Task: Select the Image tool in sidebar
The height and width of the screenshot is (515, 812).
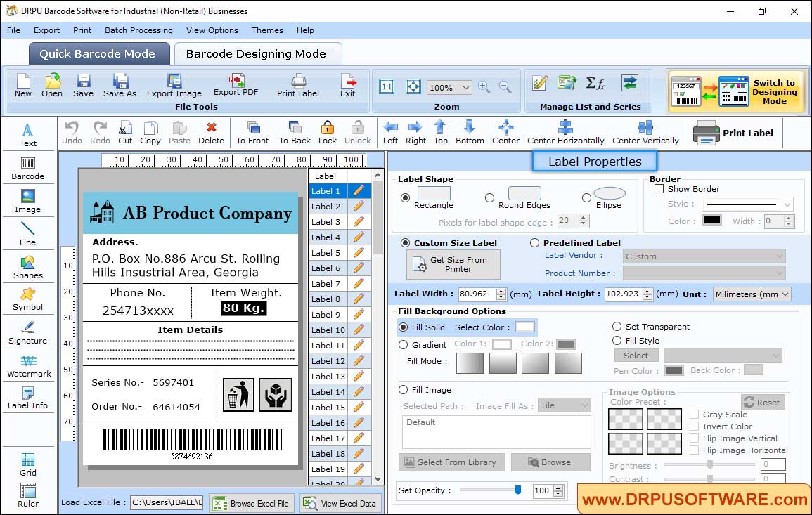Action: tap(28, 202)
